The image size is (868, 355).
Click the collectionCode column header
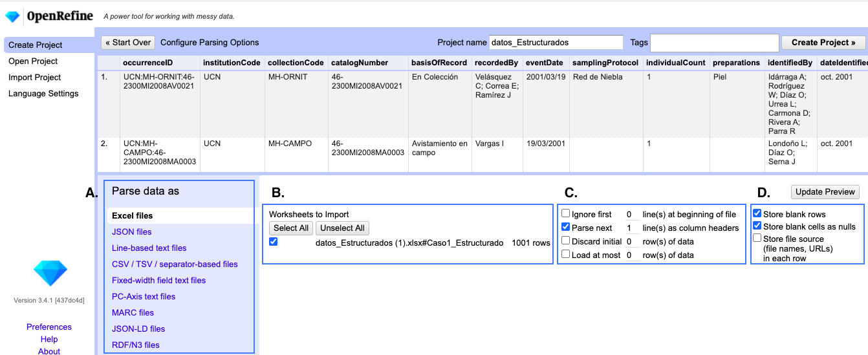click(x=296, y=63)
